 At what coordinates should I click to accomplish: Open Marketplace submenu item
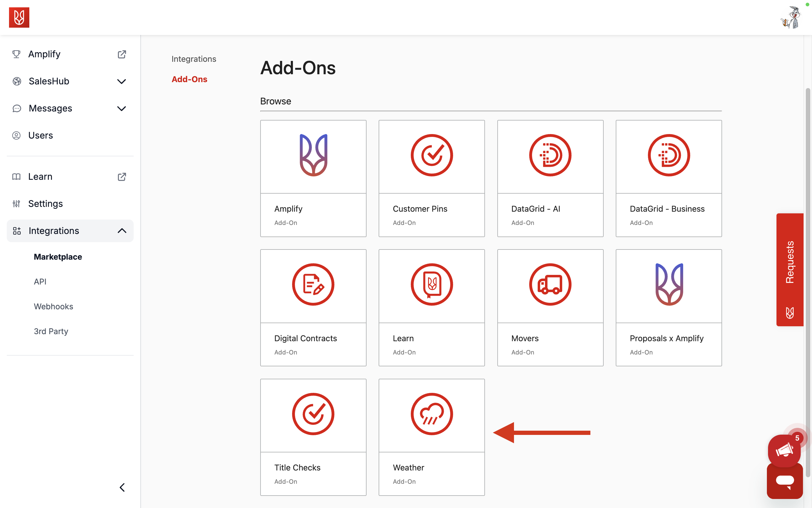pyautogui.click(x=58, y=257)
